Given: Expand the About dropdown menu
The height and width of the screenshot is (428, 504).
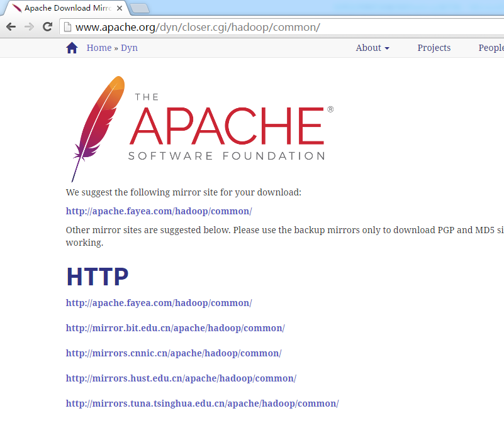Looking at the screenshot, I should [372, 48].
